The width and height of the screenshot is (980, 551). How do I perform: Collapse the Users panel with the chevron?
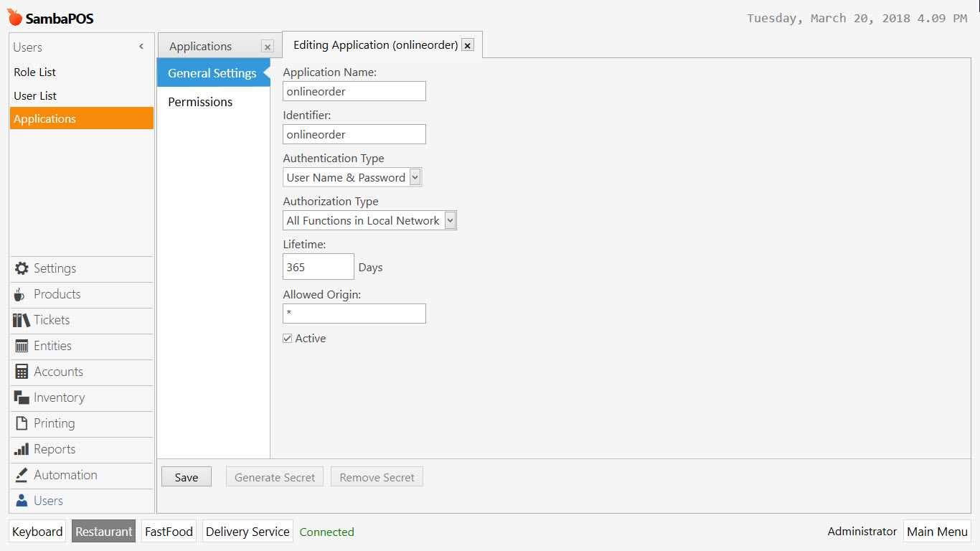141,46
